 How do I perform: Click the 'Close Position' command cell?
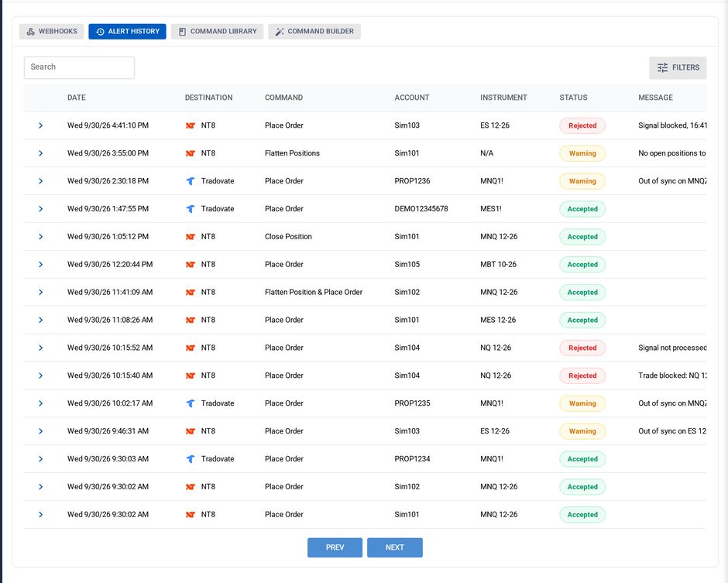288,237
